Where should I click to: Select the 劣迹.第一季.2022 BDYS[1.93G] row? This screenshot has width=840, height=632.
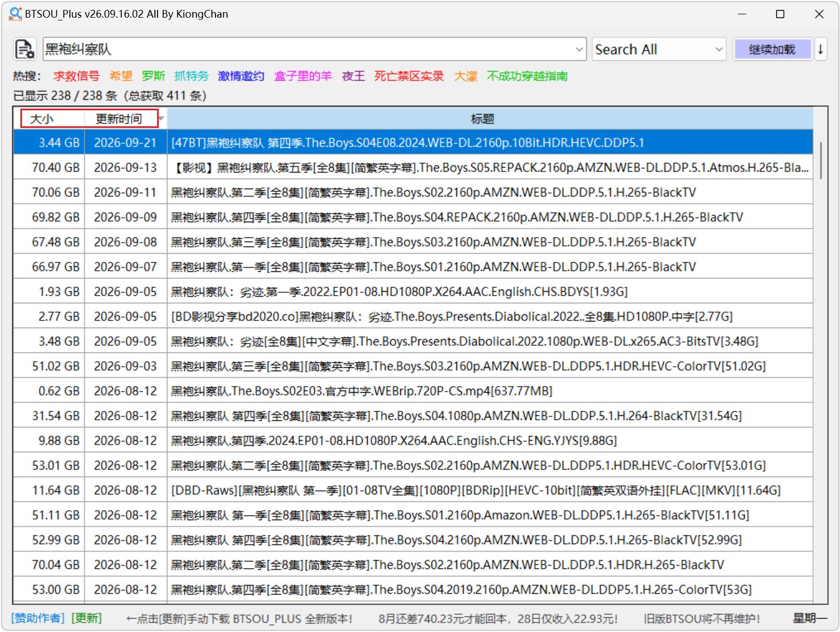tap(413, 291)
